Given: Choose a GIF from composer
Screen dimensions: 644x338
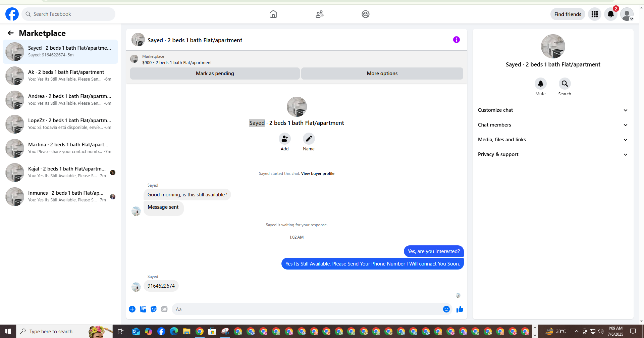Looking at the screenshot, I should pyautogui.click(x=164, y=309).
